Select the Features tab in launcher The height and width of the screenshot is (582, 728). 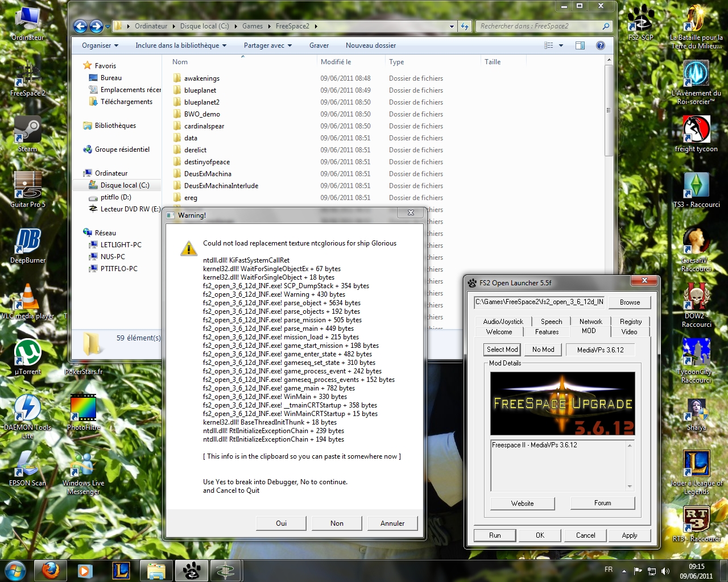click(547, 332)
